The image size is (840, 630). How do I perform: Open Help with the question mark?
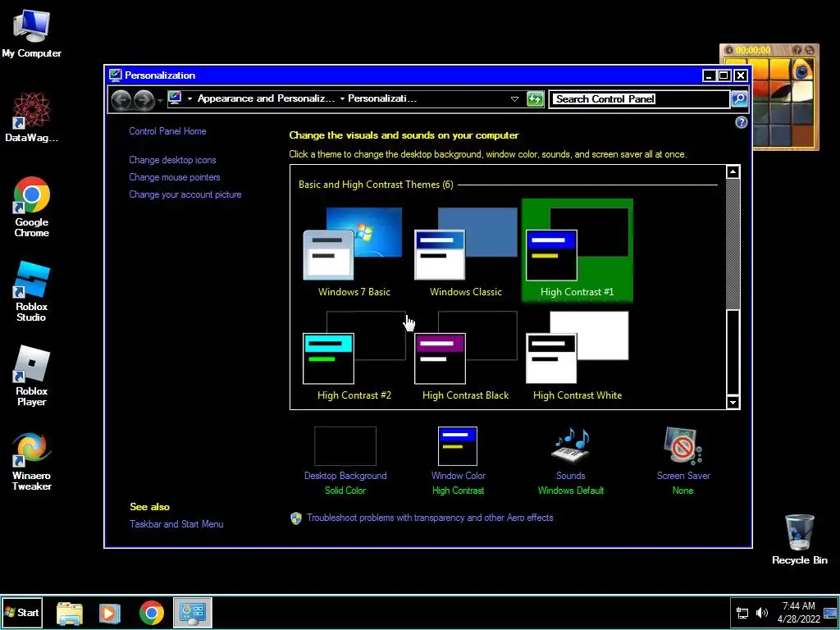[x=741, y=123]
